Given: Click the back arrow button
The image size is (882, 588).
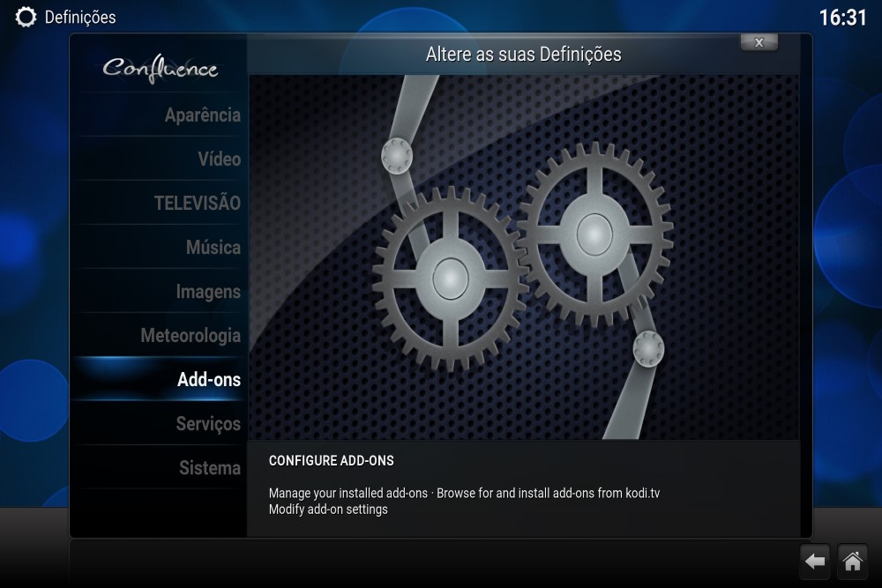Looking at the screenshot, I should tap(815, 561).
